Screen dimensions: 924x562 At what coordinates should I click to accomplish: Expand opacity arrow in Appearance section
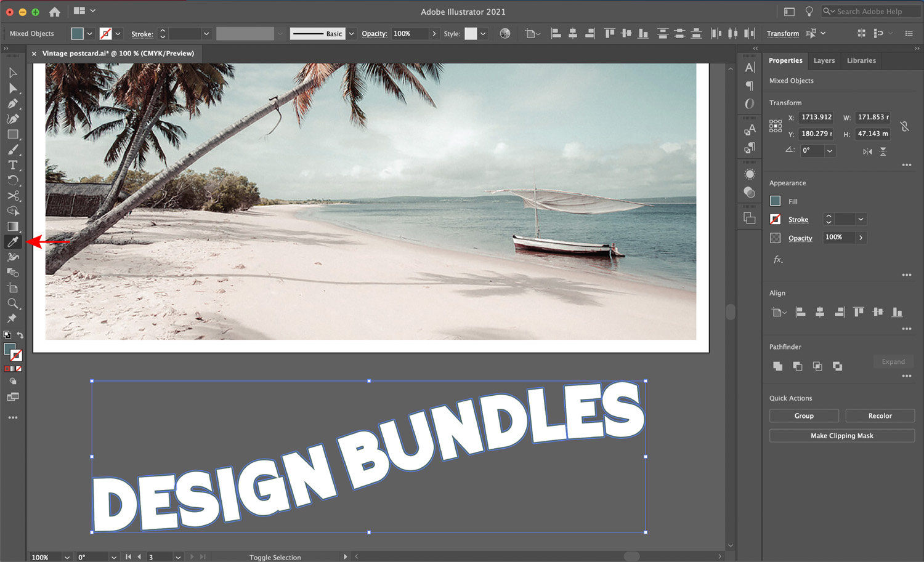(861, 238)
